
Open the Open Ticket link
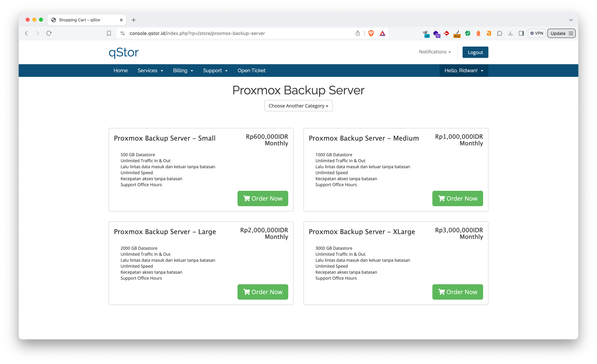point(251,70)
